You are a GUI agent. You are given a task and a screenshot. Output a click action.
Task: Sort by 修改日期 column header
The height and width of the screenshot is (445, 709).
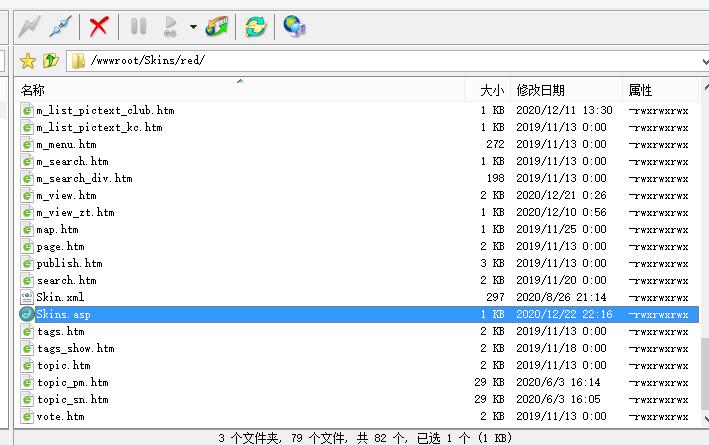click(566, 90)
